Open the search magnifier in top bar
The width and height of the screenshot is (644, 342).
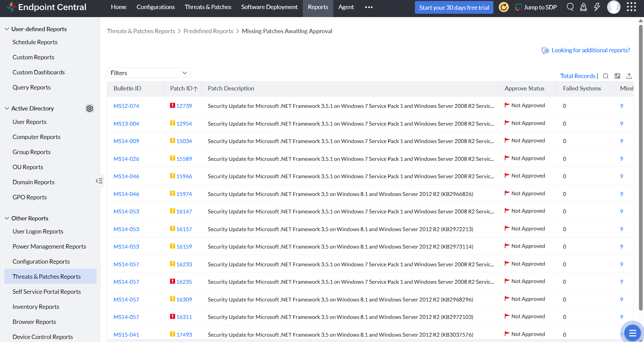(x=570, y=7)
